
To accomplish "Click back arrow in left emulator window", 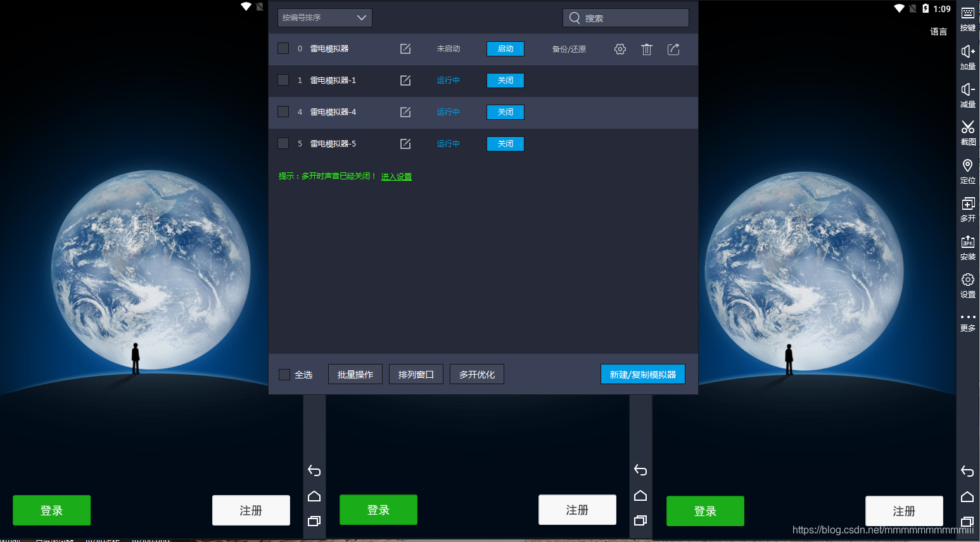I will click(314, 470).
